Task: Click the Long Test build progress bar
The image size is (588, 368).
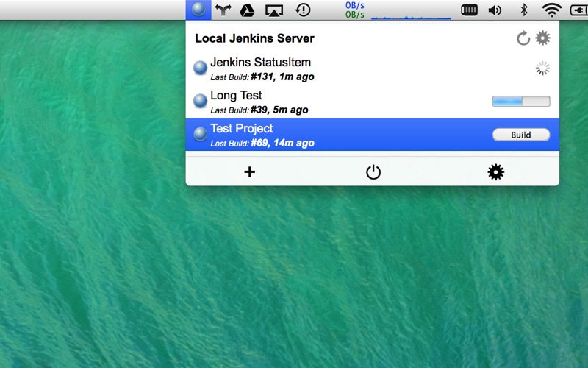Action: (521, 101)
